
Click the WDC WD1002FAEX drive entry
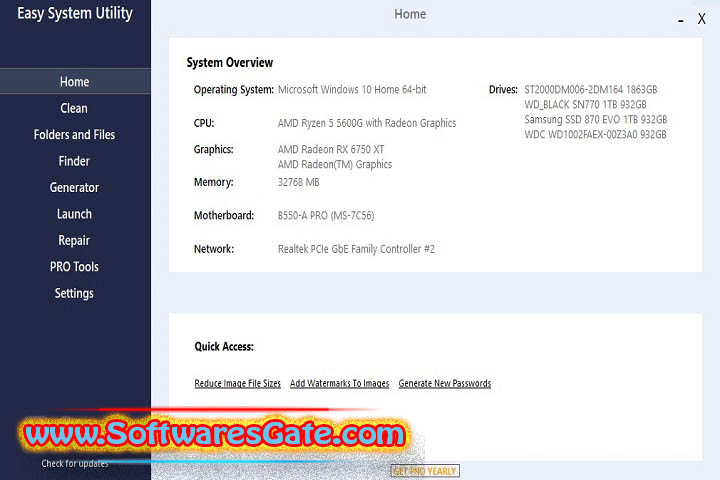[595, 135]
